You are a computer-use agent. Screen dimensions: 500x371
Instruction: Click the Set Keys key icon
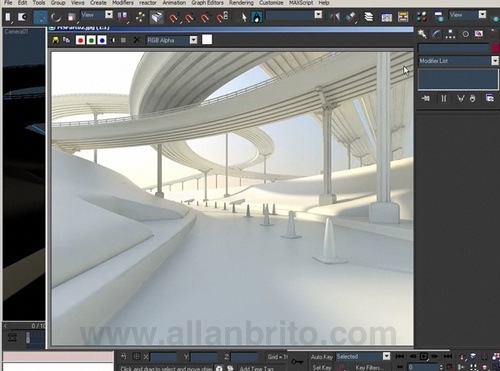[x=297, y=362]
